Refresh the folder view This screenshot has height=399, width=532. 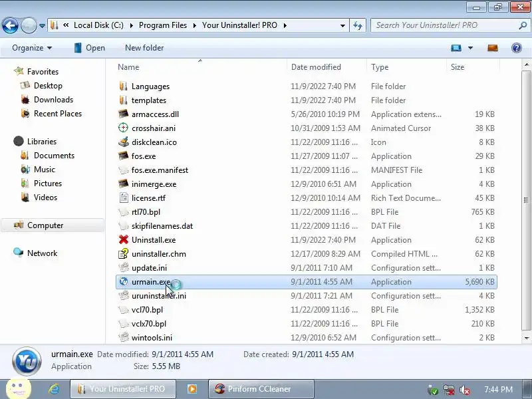(x=358, y=25)
